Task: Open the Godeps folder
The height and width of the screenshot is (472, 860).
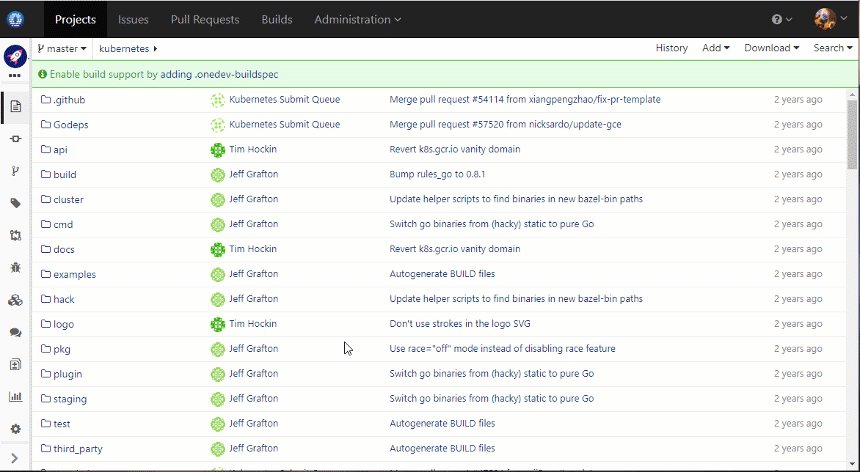Action: coord(71,125)
